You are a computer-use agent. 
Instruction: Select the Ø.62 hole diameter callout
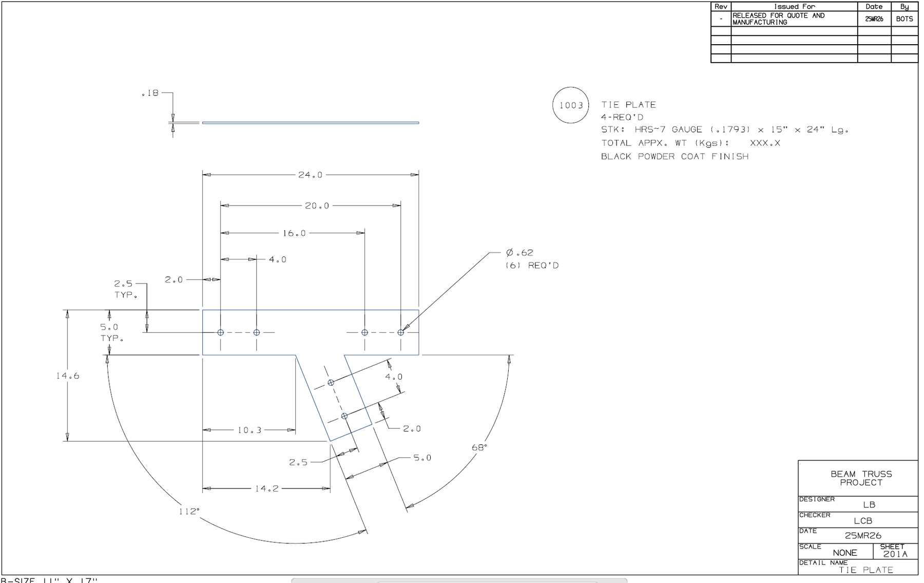[519, 253]
